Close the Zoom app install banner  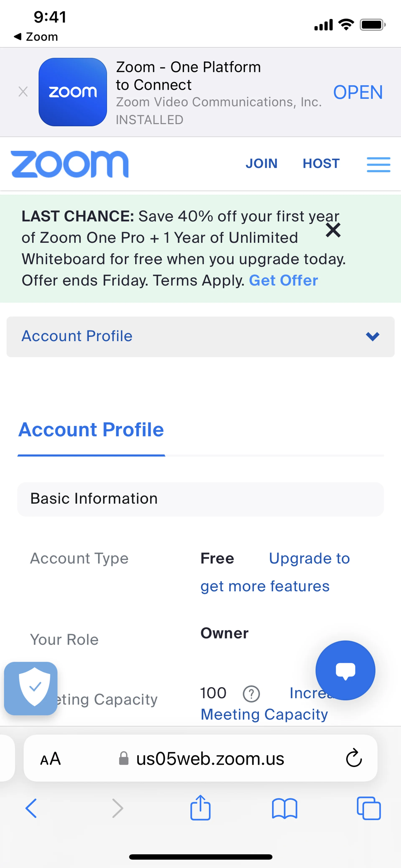click(x=23, y=92)
